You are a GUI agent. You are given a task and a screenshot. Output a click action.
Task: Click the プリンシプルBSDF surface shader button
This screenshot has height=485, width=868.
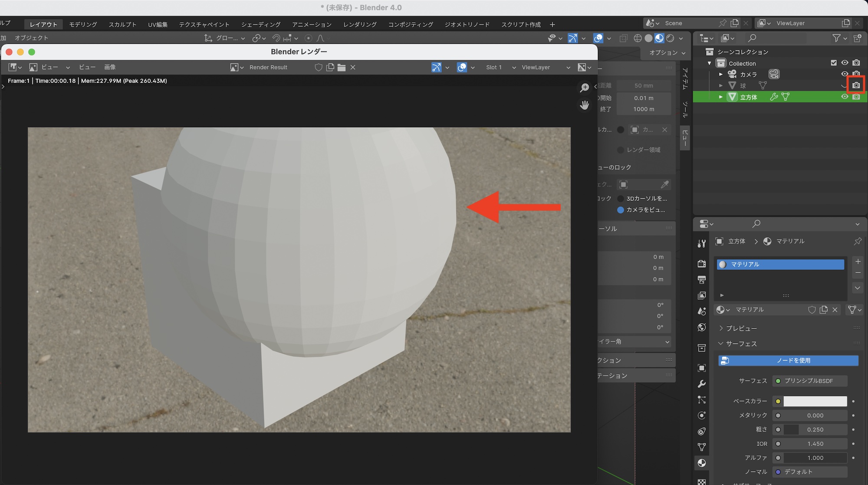coord(809,381)
